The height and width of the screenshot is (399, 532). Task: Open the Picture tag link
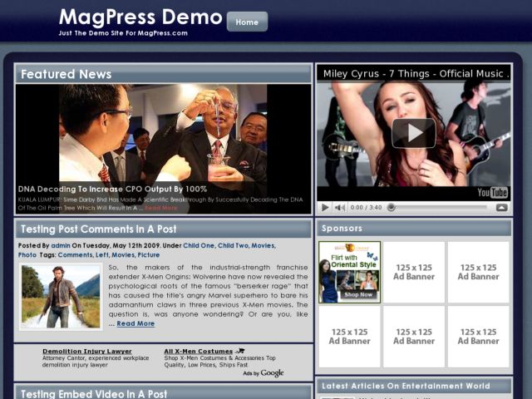149,255
